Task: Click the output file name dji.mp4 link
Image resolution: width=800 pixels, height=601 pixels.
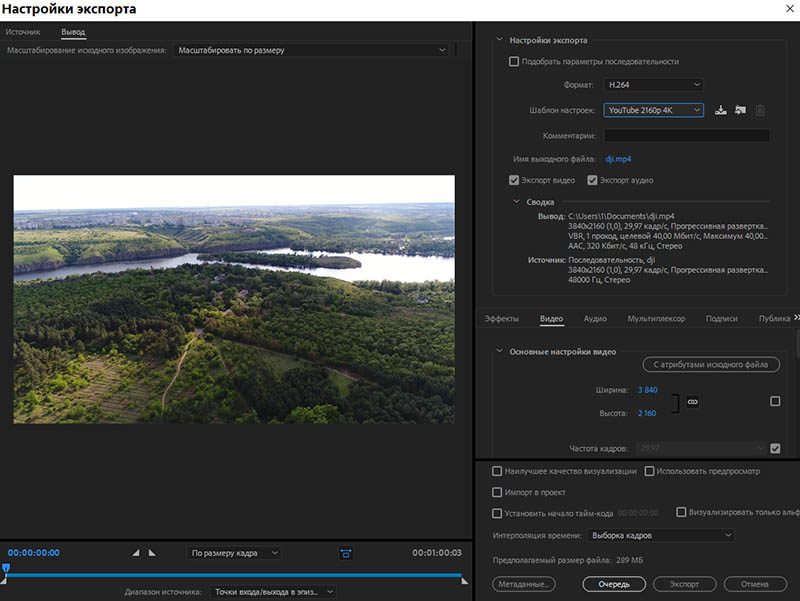Action: pyautogui.click(x=618, y=159)
